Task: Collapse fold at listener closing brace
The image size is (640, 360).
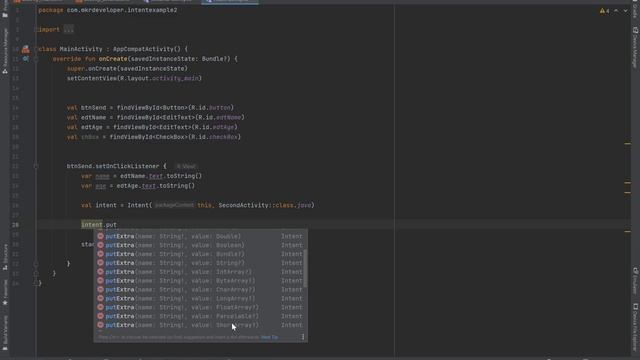Action: (36, 264)
